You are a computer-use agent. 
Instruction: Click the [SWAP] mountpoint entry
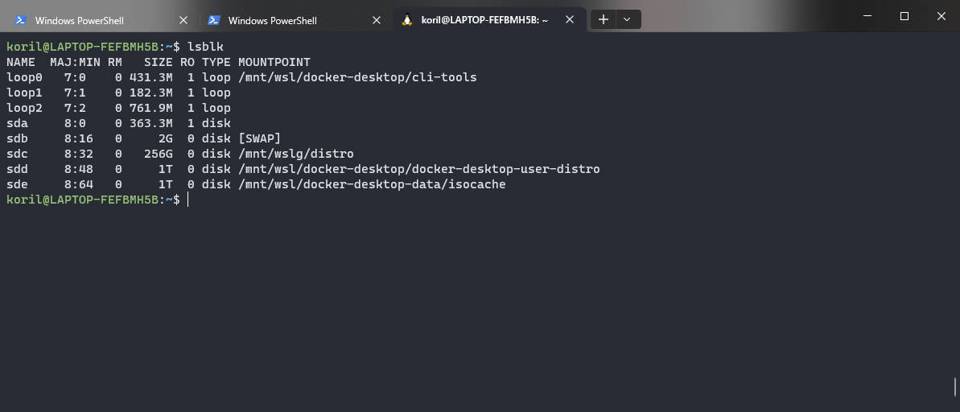[259, 138]
